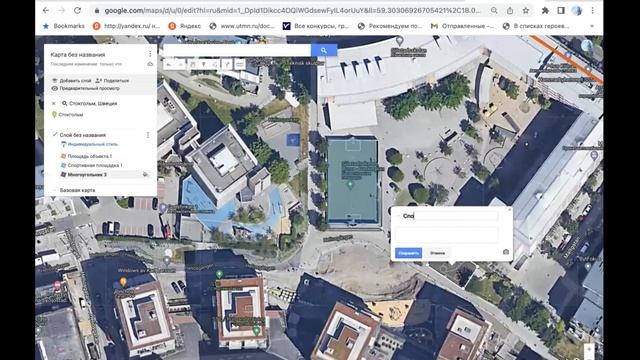Open the Все конкурсы bookmark

pos(316,26)
